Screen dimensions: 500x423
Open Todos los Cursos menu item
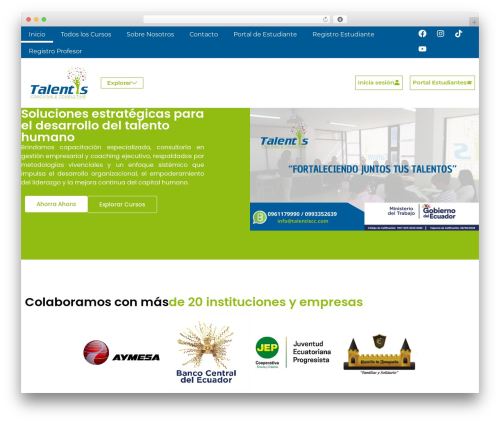click(86, 34)
